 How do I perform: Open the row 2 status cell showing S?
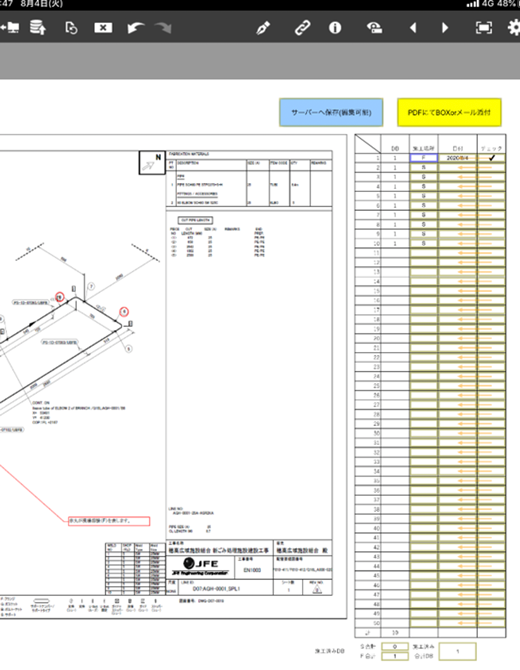coord(423,168)
